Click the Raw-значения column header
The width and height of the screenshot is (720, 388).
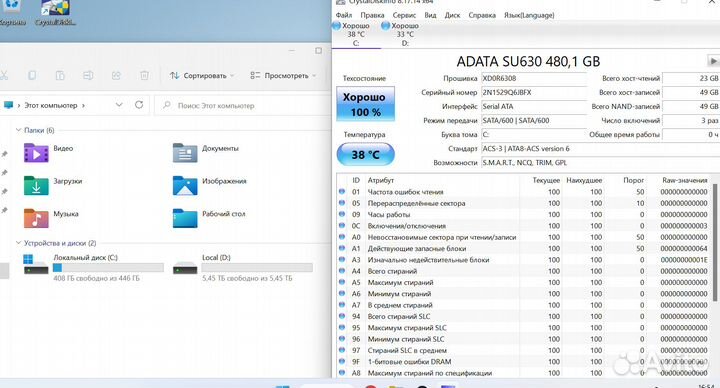point(684,180)
